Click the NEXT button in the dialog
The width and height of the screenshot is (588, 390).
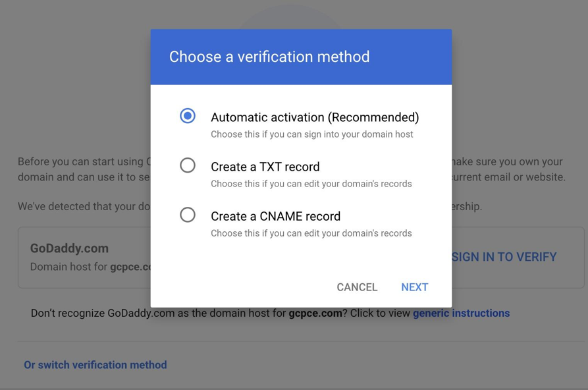pyautogui.click(x=414, y=287)
